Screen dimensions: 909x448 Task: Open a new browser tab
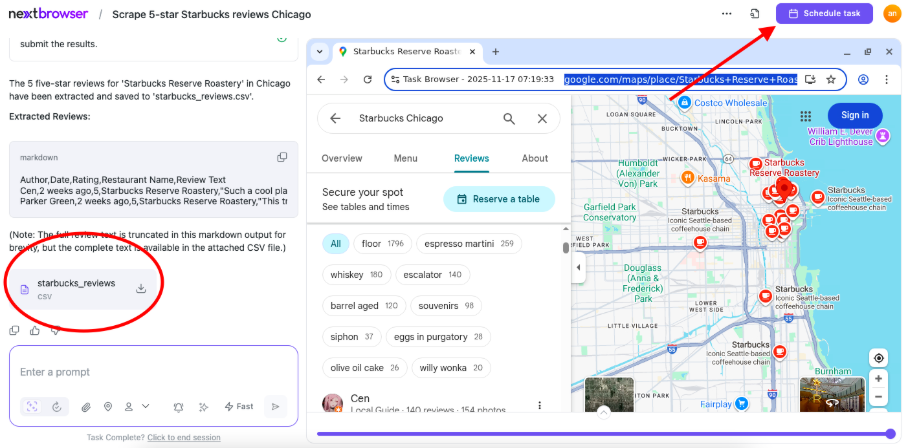(x=496, y=52)
